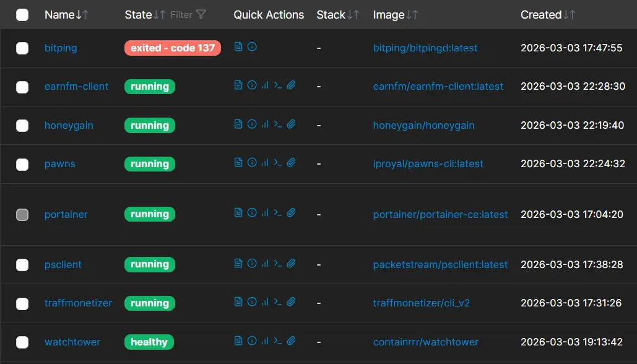Check the psclient container checkbox

pos(22,265)
